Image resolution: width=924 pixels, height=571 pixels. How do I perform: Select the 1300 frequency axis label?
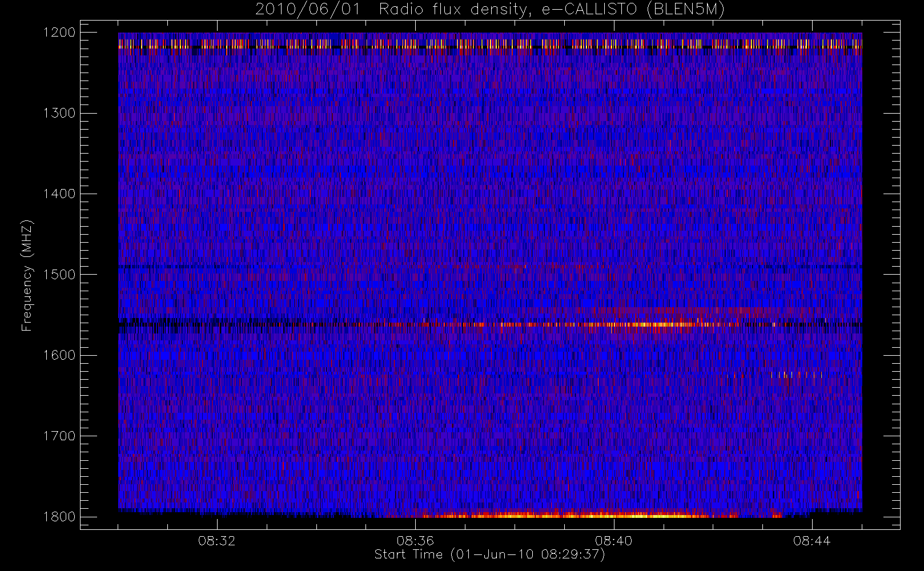pos(59,113)
